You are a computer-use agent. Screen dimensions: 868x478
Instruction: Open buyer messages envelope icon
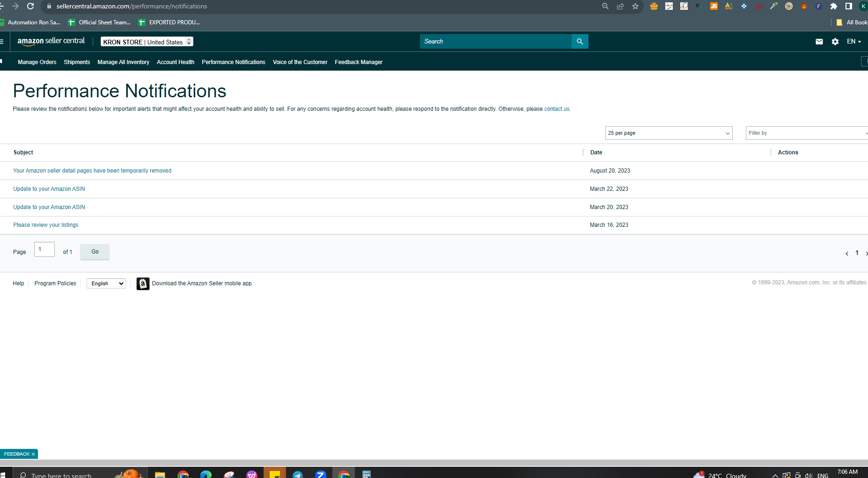tap(819, 42)
